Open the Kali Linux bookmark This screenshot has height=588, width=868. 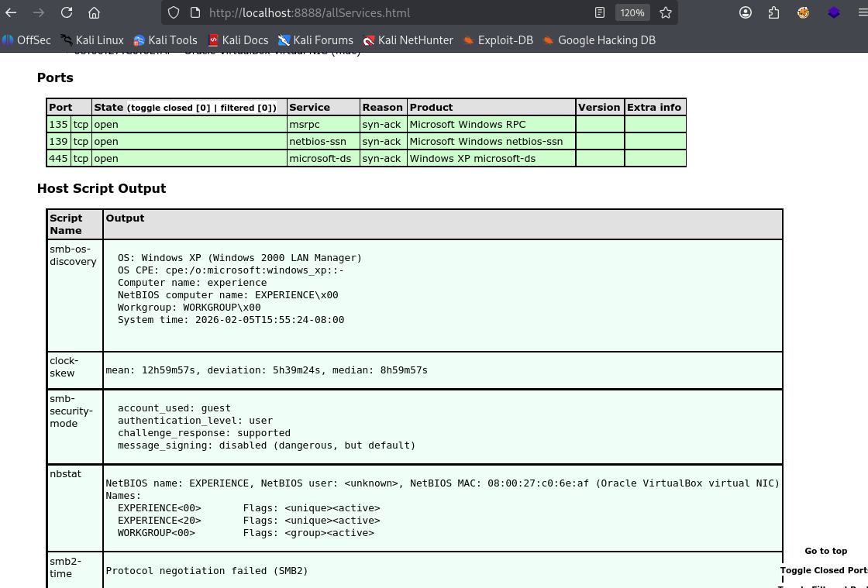(x=92, y=40)
